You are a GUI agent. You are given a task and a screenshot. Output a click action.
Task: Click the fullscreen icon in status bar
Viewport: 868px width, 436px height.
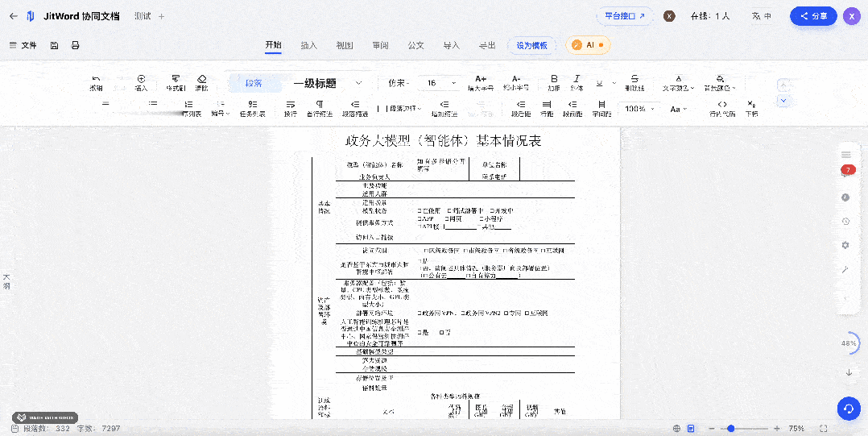[x=823, y=428]
